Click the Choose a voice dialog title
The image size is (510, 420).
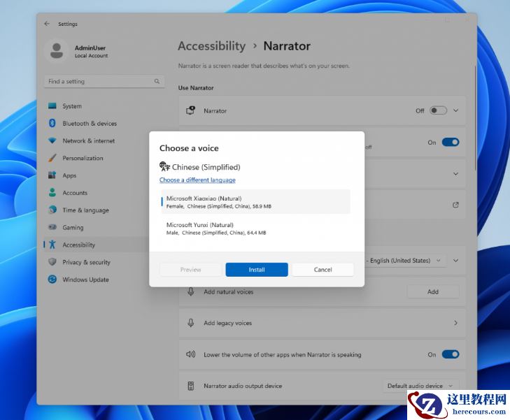(189, 148)
